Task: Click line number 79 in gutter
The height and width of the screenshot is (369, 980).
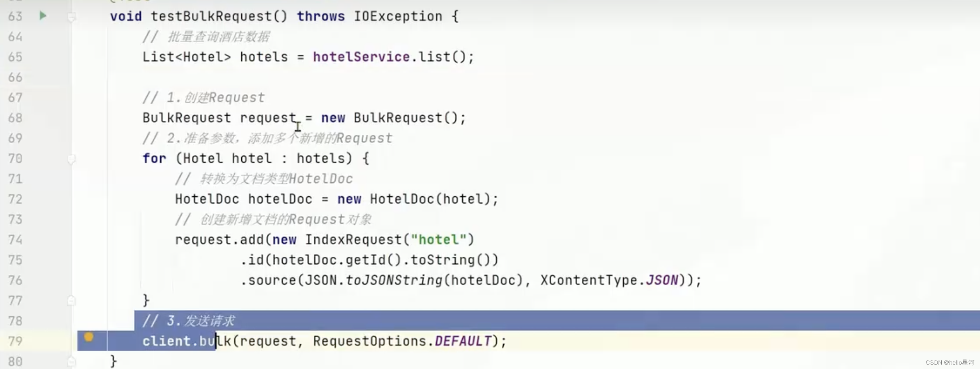Action: tap(15, 341)
